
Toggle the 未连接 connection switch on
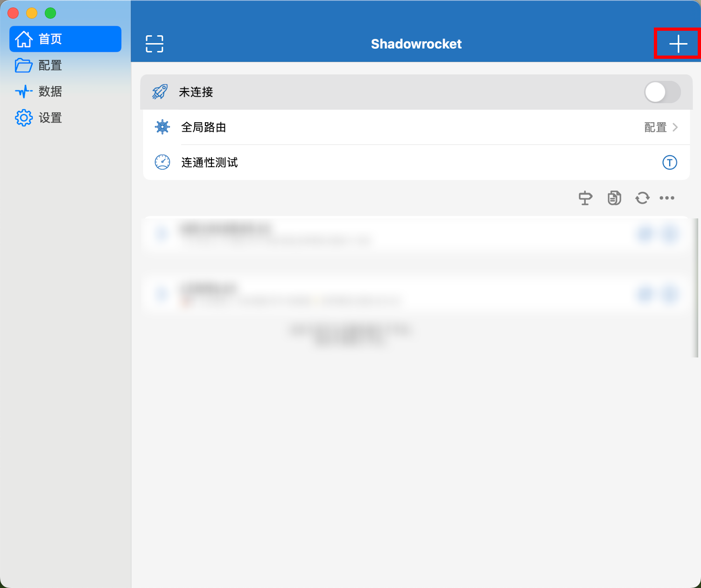coord(662,92)
